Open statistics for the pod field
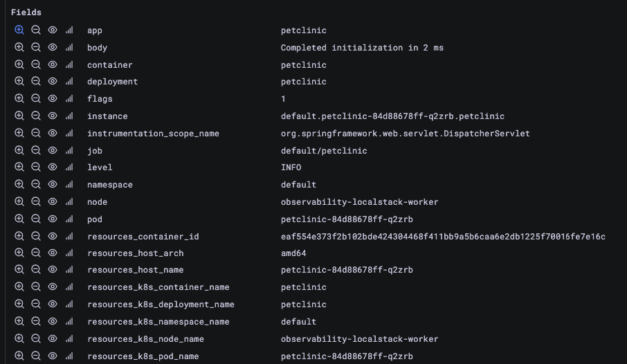 click(x=69, y=219)
